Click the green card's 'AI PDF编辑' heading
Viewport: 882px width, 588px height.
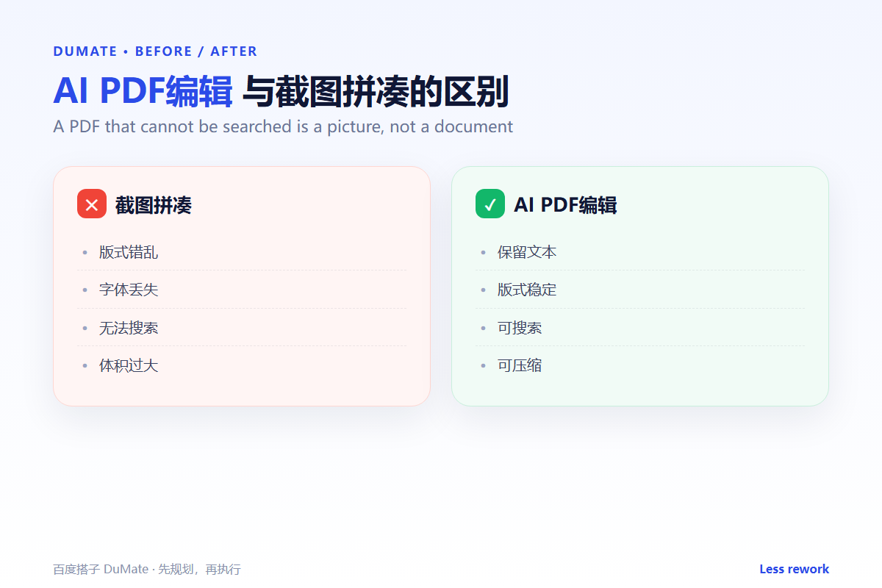(x=565, y=205)
